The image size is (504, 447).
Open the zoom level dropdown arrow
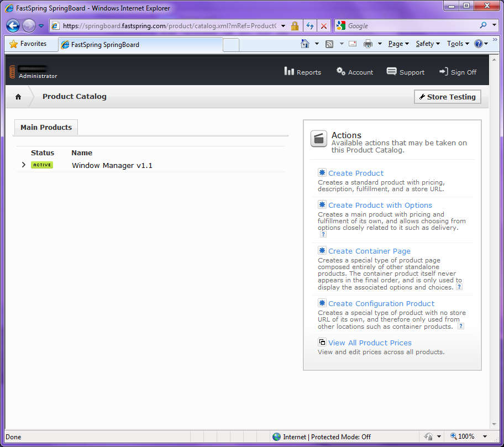(485, 437)
